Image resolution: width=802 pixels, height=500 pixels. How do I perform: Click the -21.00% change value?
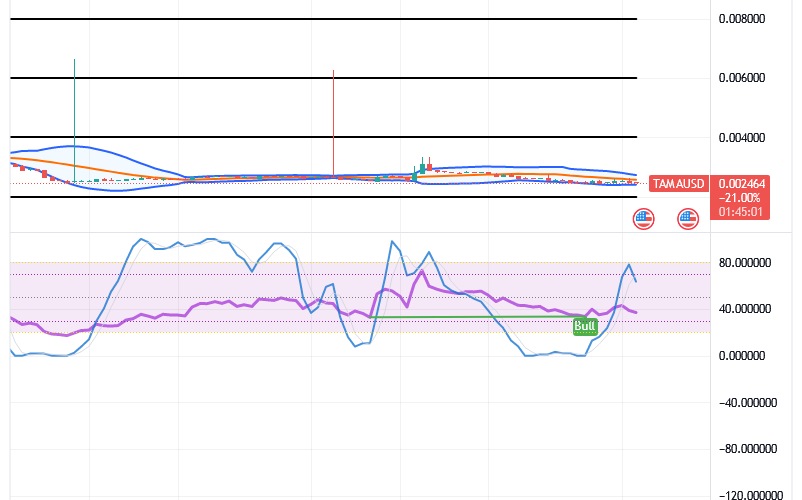[x=740, y=198]
